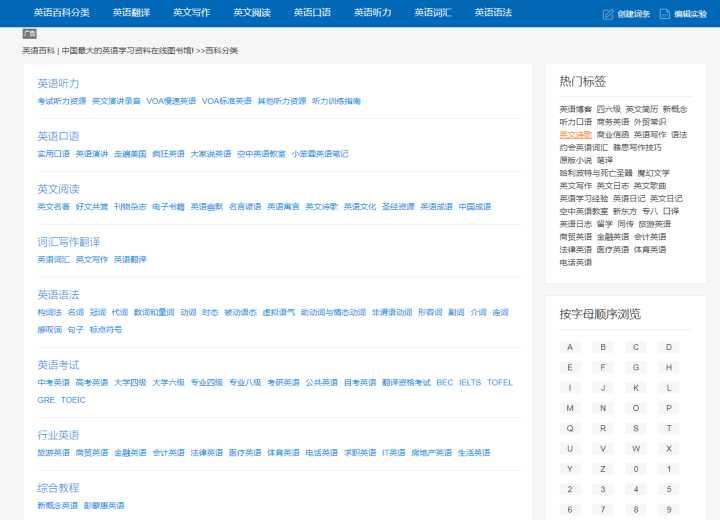Browse entries by letter Z
This screenshot has width=720, height=520.
[x=603, y=469]
